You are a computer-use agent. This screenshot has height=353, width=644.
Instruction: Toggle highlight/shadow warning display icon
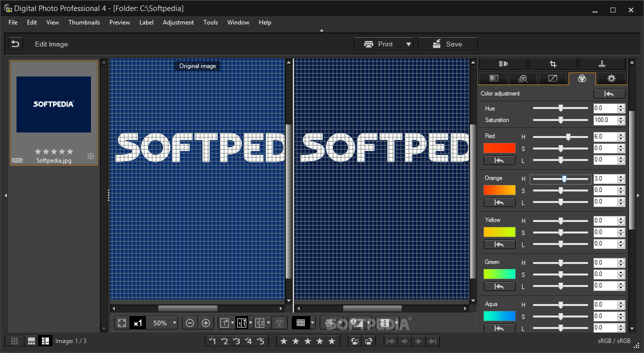point(357,323)
